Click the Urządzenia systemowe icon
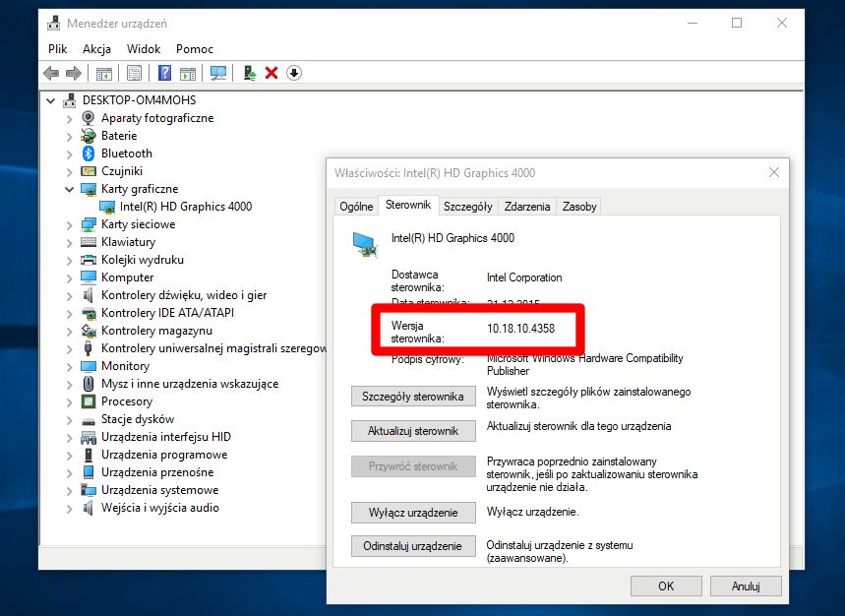The image size is (845, 616). pyautogui.click(x=89, y=490)
